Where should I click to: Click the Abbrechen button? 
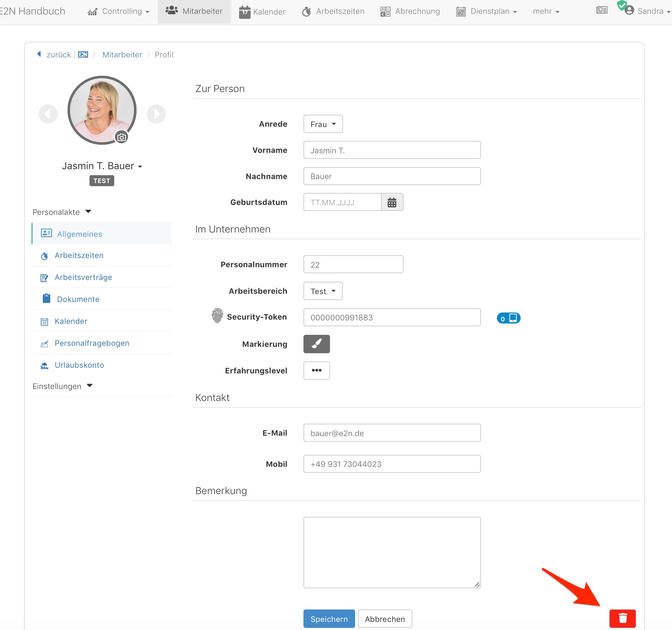point(385,619)
